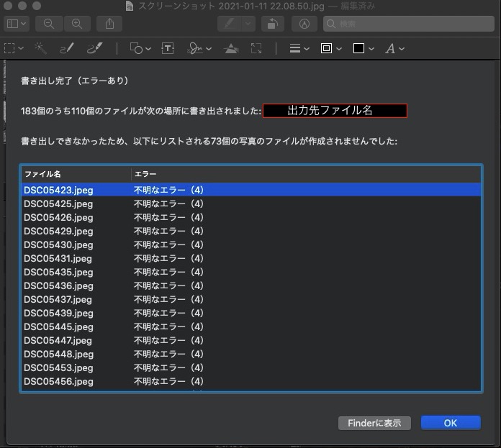The height and width of the screenshot is (448, 501).
Task: Open the fill color swatch picker
Action: [x=364, y=48]
